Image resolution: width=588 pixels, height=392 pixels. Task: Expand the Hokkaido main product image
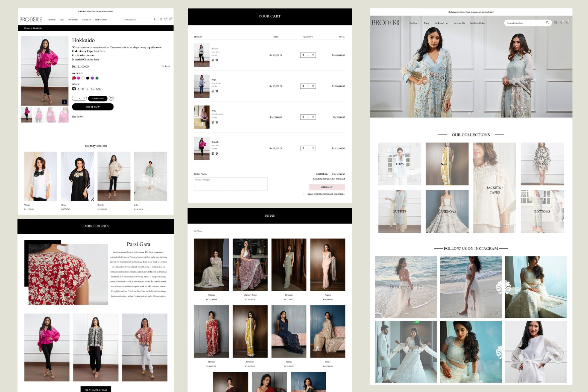65,102
